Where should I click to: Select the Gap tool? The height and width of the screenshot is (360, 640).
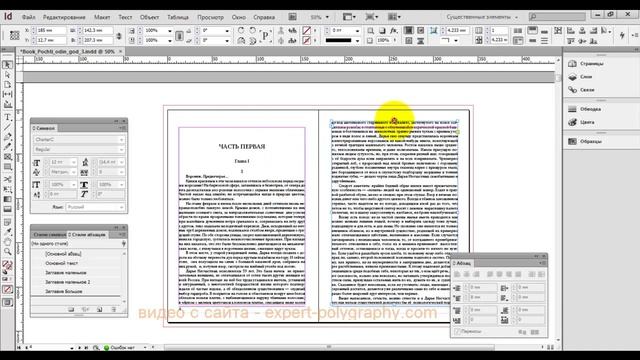[x=7, y=94]
